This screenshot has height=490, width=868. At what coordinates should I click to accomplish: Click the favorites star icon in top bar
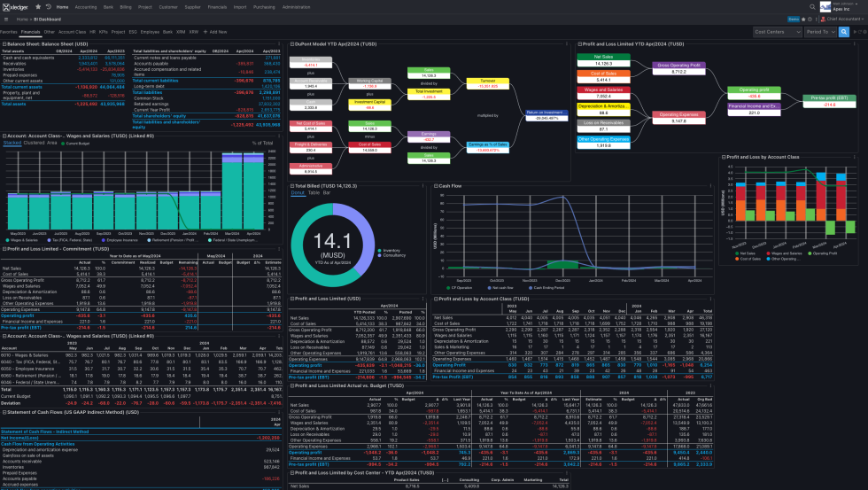click(37, 6)
